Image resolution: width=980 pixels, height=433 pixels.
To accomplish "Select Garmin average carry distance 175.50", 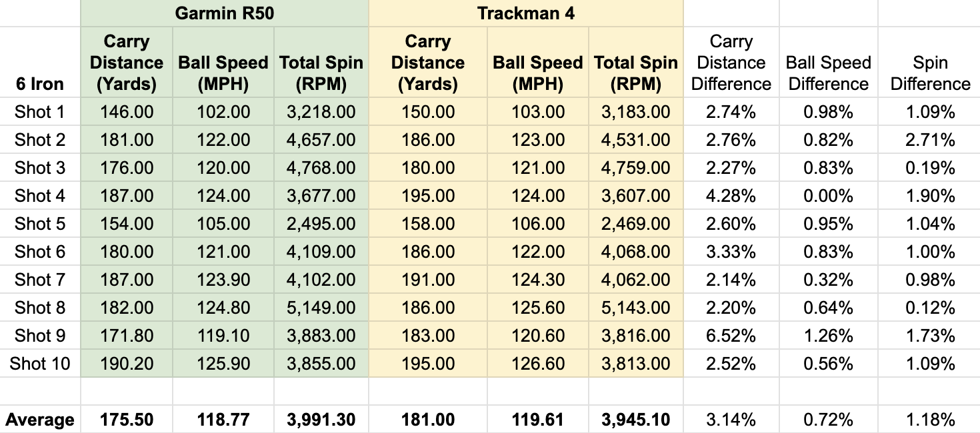I will pos(127,420).
